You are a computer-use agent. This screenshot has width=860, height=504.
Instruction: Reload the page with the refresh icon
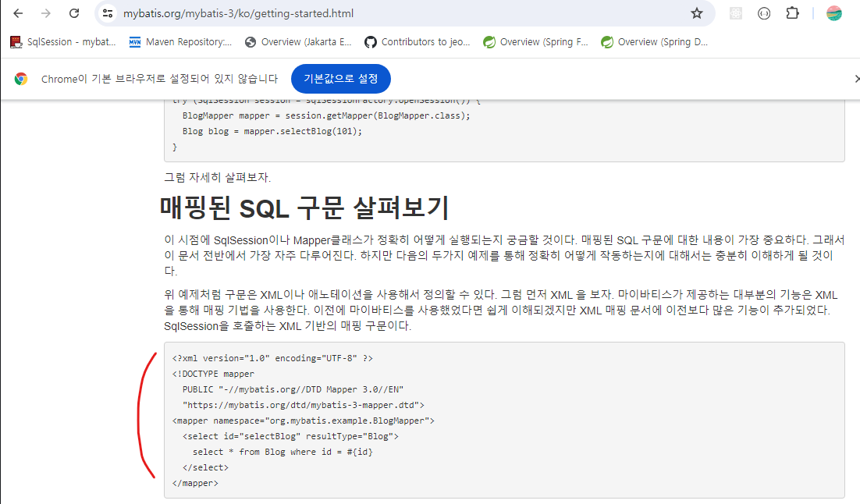click(74, 13)
